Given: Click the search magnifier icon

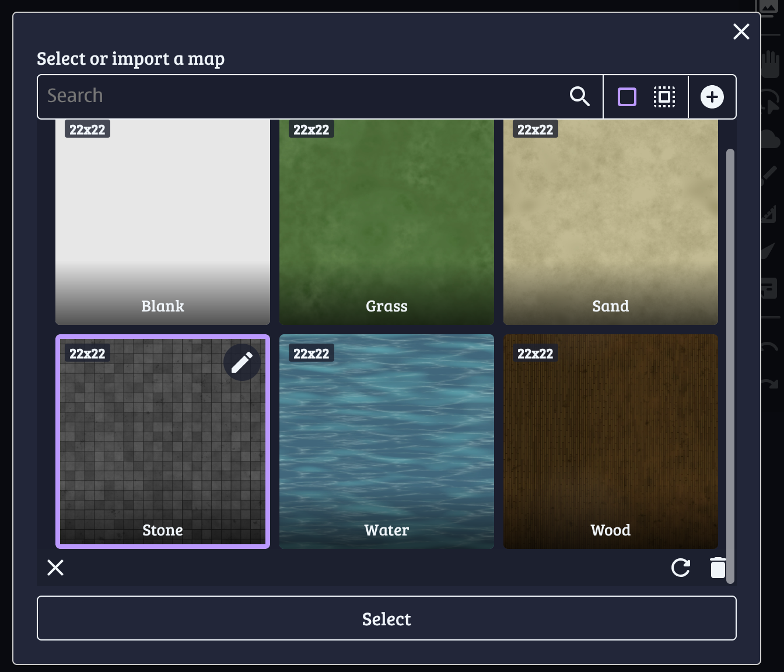Looking at the screenshot, I should [x=580, y=96].
